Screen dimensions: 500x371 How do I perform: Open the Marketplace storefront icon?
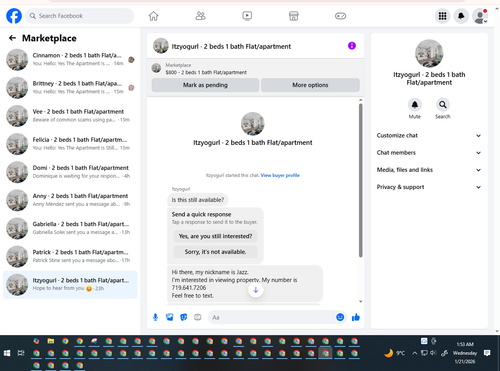(294, 16)
